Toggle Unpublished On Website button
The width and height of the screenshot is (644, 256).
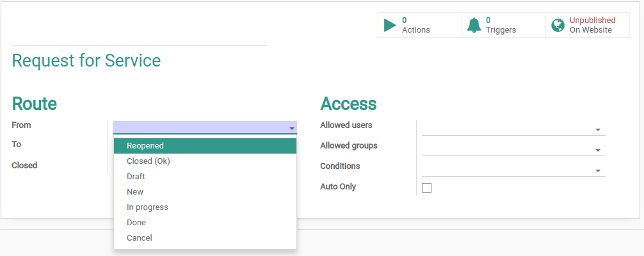pyautogui.click(x=587, y=25)
